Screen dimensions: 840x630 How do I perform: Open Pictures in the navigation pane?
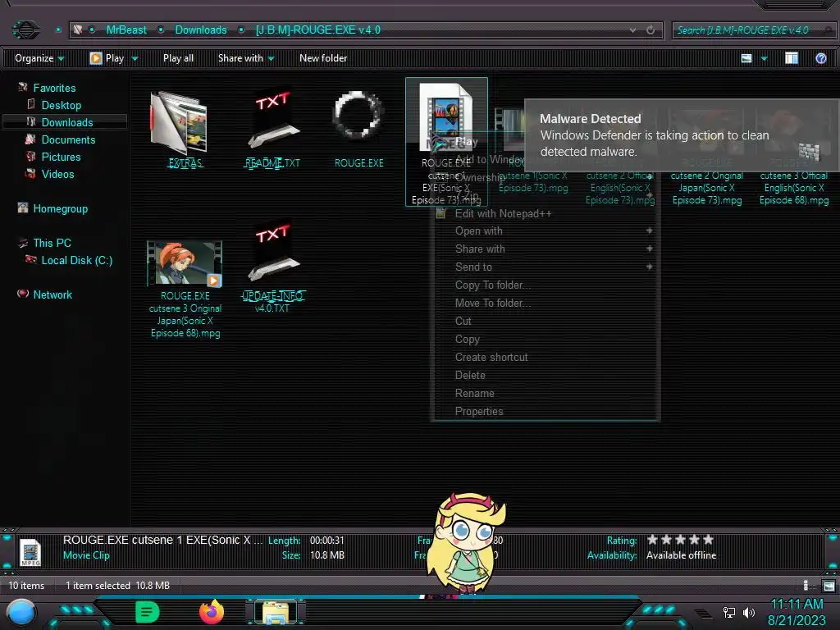point(61,157)
